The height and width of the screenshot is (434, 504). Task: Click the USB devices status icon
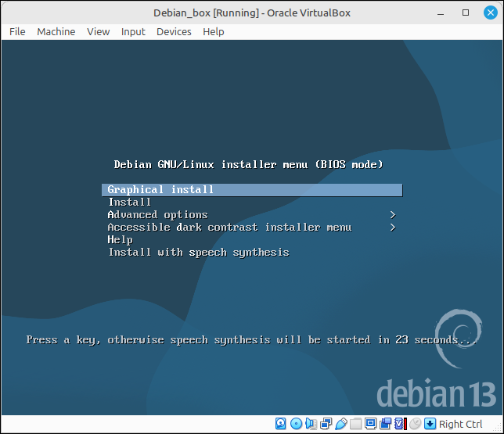pos(341,424)
